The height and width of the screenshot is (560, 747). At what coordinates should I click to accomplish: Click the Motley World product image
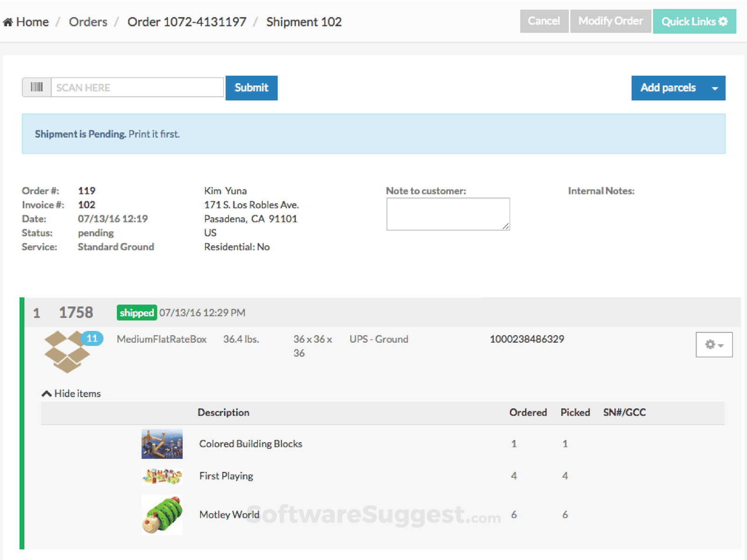point(162,515)
